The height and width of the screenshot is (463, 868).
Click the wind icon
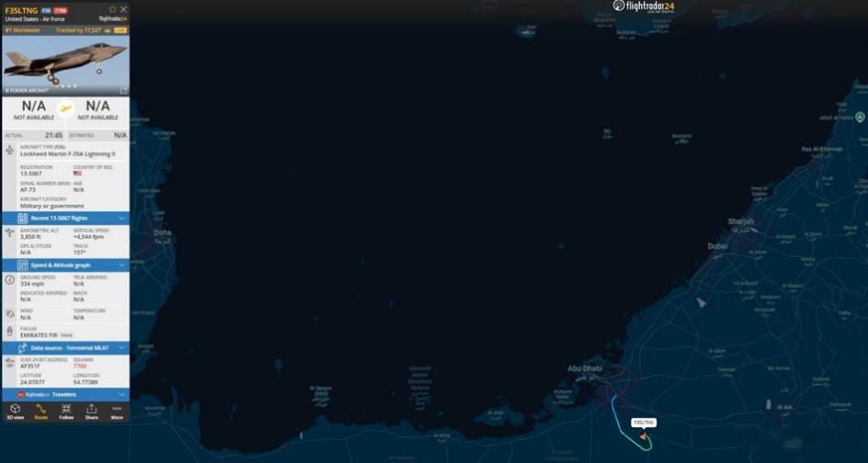click(x=9, y=314)
